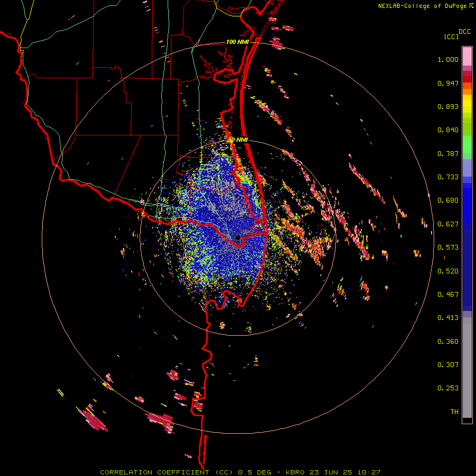The image size is (476, 476).
Task: Click the 0.467 legend value
Action: (x=448, y=295)
